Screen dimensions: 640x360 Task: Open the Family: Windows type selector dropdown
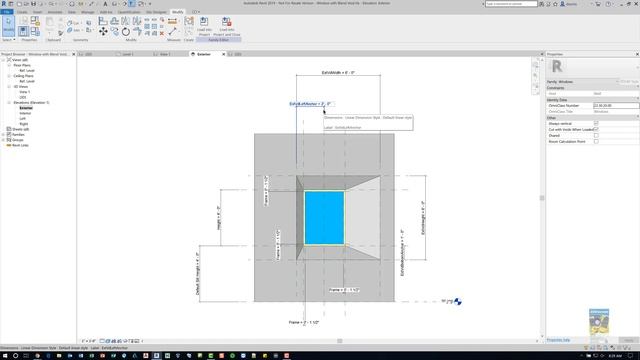(x=583, y=82)
